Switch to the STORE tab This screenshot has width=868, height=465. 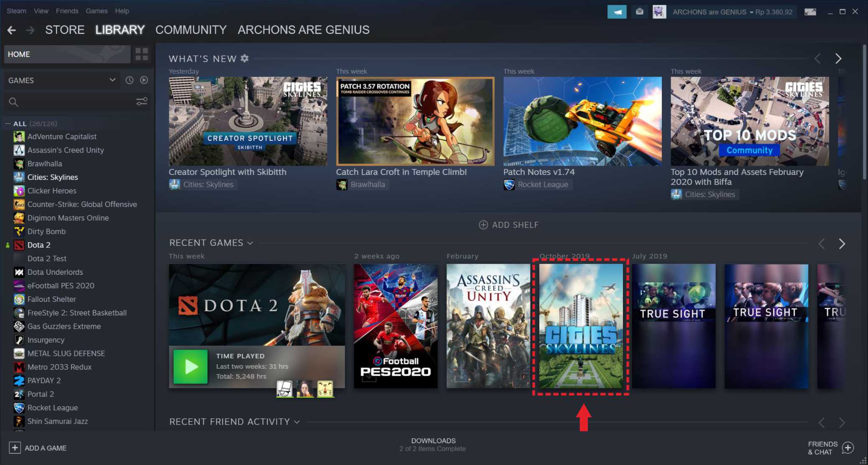[65, 29]
